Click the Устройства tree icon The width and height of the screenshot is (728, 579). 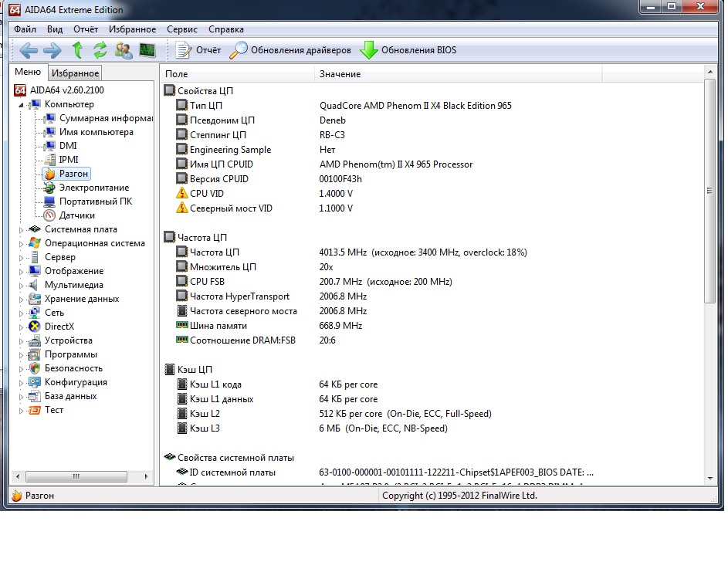[35, 340]
